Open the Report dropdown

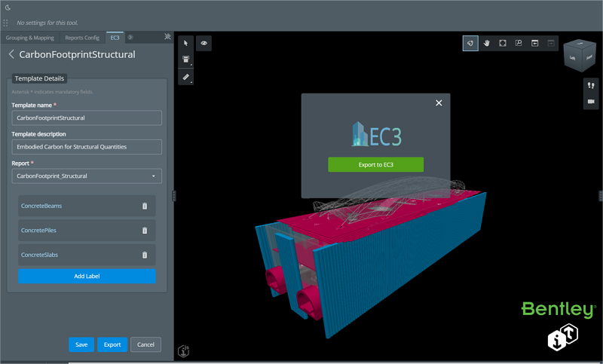pyautogui.click(x=87, y=176)
